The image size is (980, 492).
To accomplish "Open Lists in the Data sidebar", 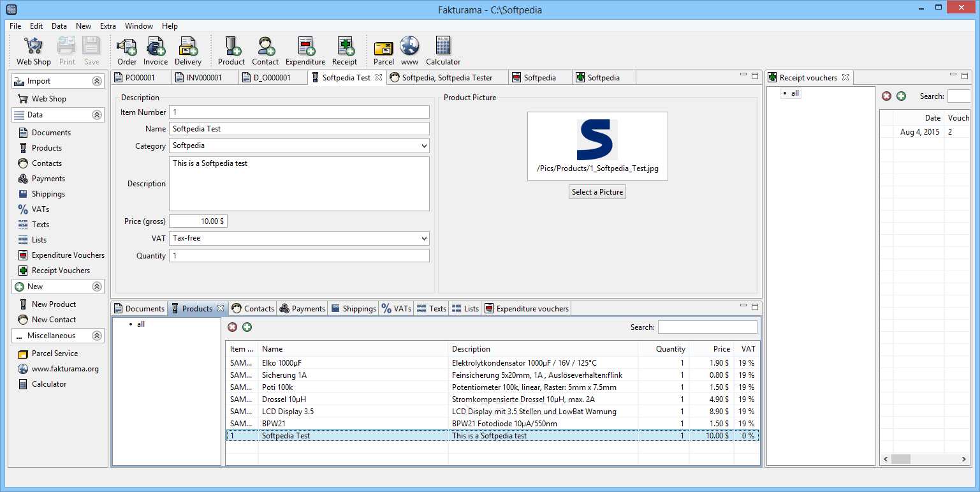I will [32, 240].
